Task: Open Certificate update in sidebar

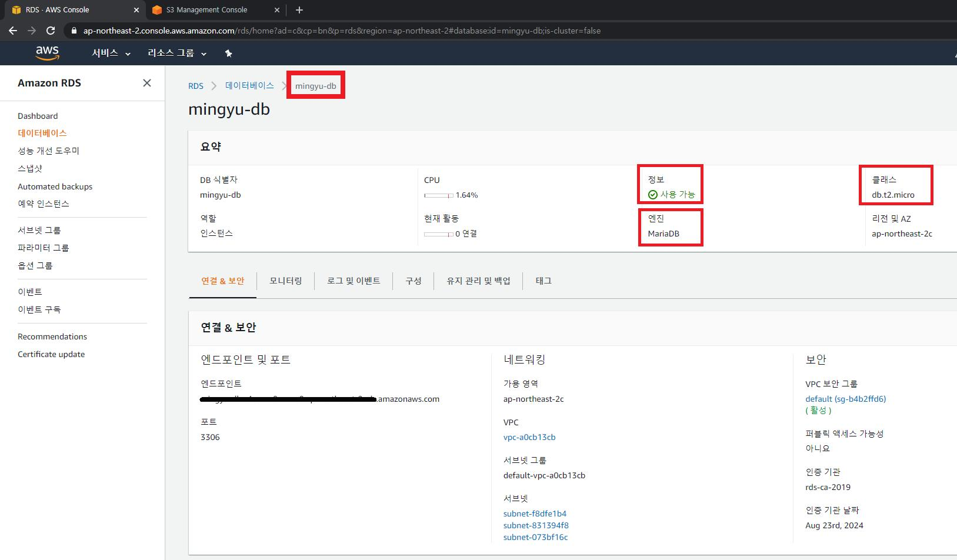Action: [x=51, y=354]
